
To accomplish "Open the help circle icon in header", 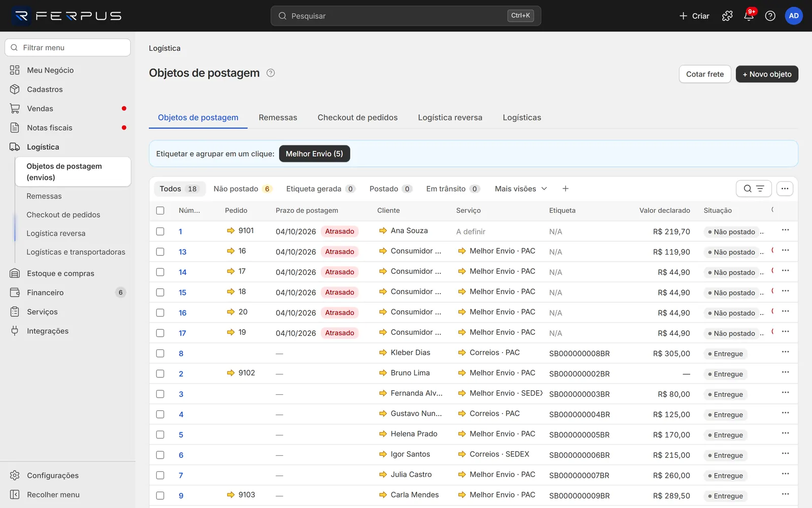I will [x=770, y=16].
